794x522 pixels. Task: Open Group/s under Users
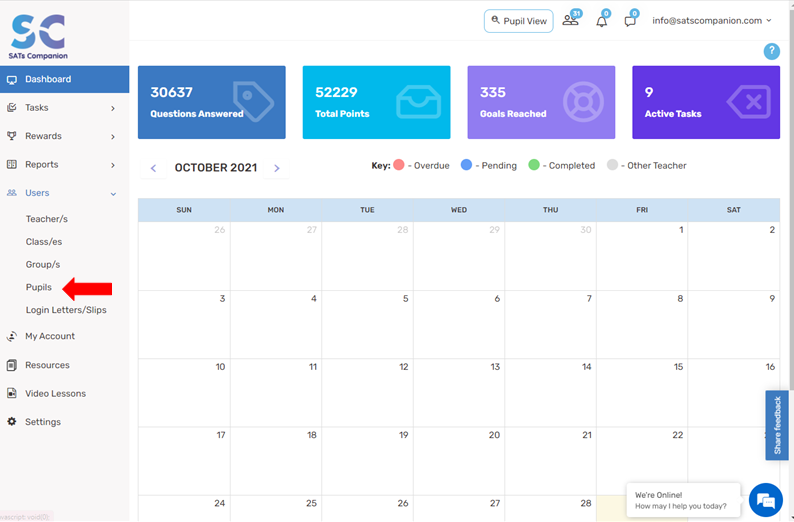pos(43,264)
